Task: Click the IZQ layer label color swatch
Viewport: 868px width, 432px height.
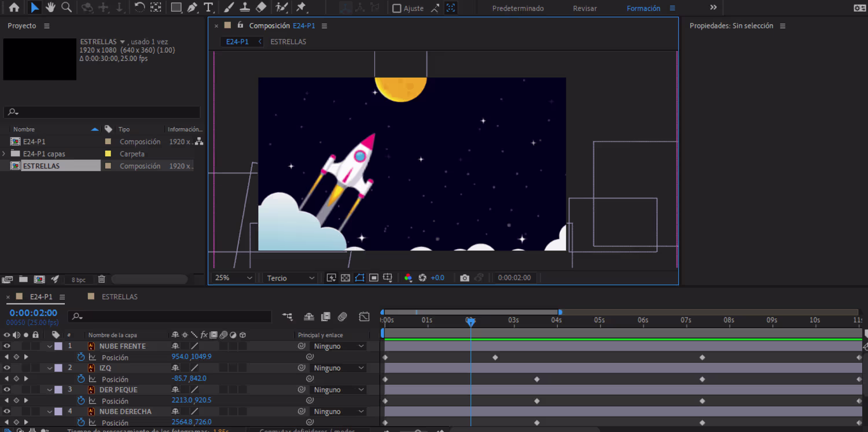Action: click(58, 368)
